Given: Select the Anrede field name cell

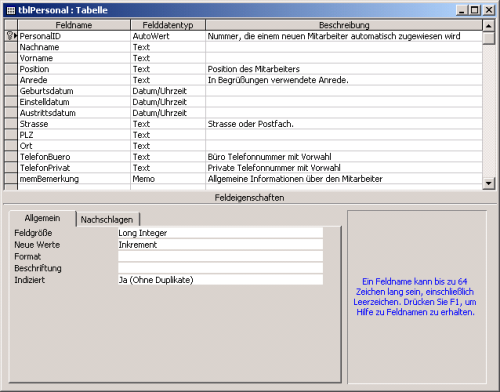Looking at the screenshot, I should 74,80.
